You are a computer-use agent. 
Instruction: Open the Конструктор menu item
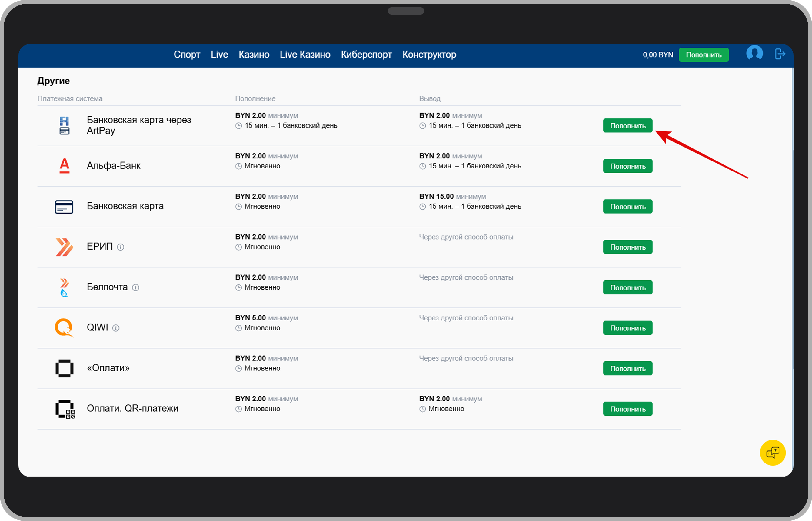click(429, 55)
